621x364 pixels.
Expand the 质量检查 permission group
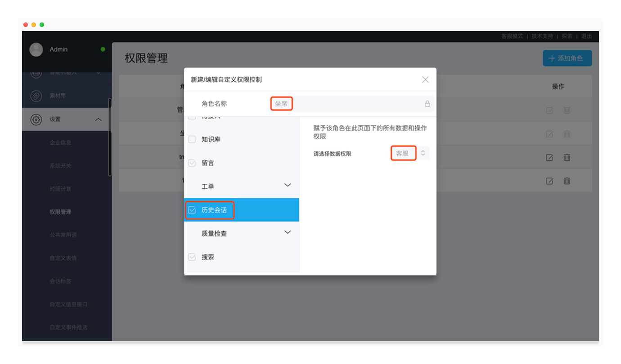point(288,233)
